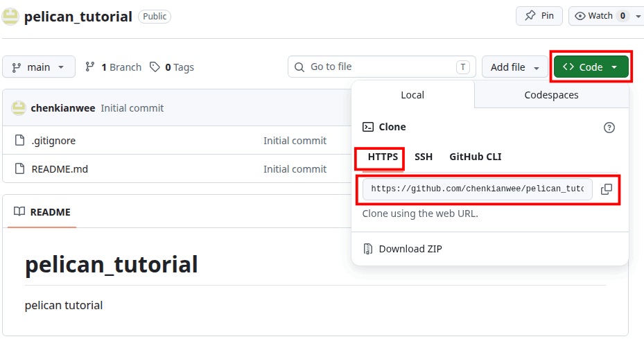
Task: Click the README book icon
Action: [x=19, y=211]
